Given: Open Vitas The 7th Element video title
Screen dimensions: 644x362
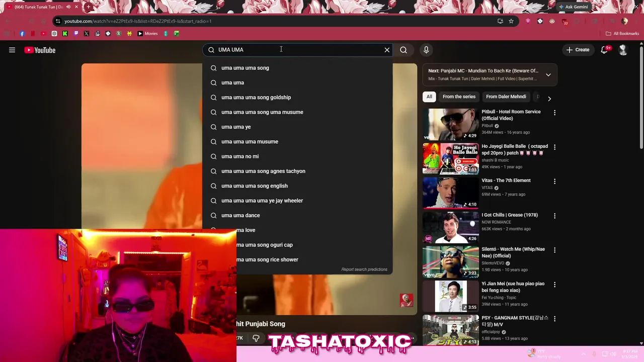Looking at the screenshot, I should (x=506, y=180).
